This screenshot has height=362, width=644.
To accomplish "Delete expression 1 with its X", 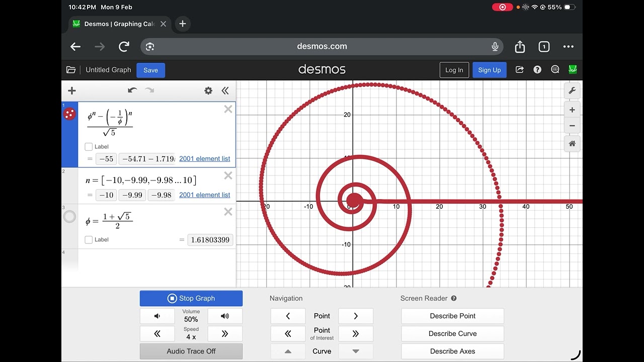I will click(228, 109).
